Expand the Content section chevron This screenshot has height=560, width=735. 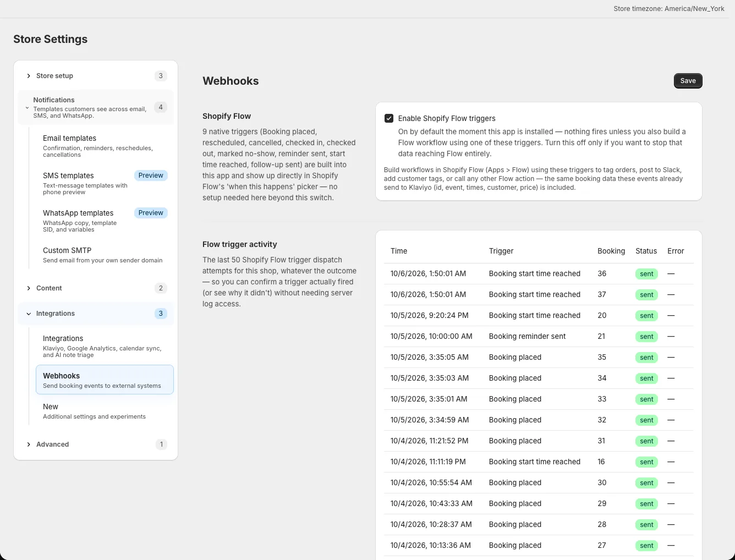click(29, 288)
